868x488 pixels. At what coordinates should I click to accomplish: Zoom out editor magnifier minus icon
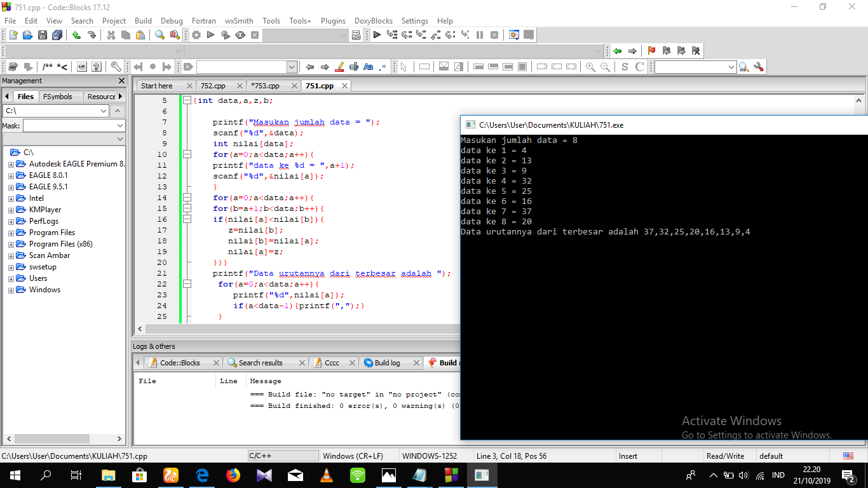click(x=606, y=66)
